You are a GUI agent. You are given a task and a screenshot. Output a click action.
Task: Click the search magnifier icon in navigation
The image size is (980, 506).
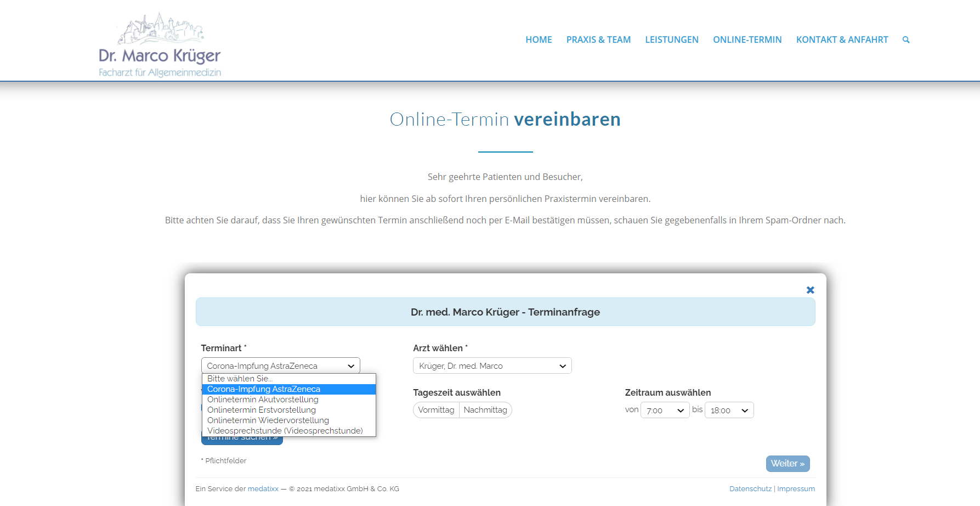point(906,40)
